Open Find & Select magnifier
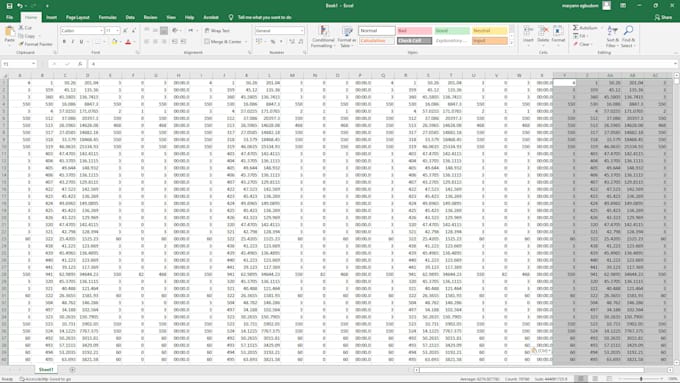 click(x=628, y=36)
